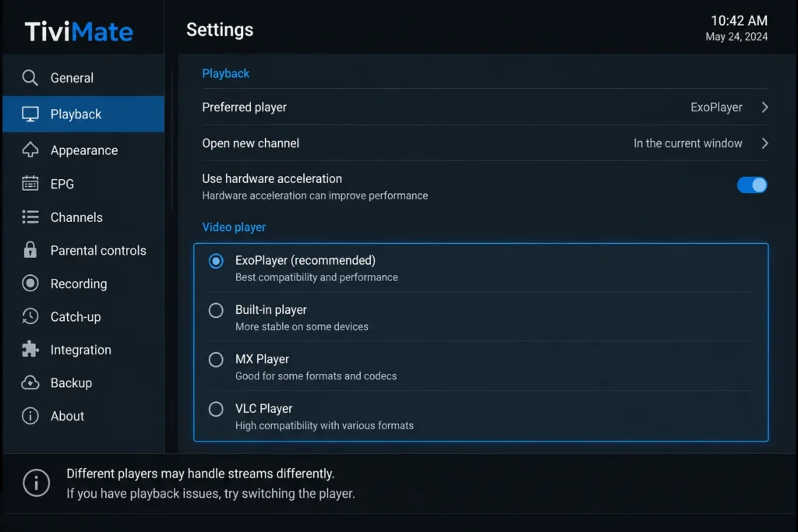Viewport: 798px width, 532px height.
Task: Click the Catch-up clock icon
Action: point(30,316)
